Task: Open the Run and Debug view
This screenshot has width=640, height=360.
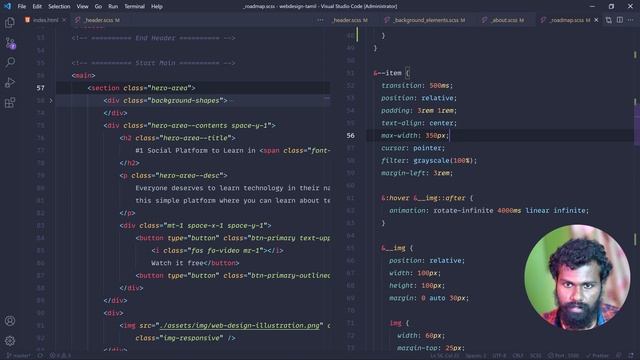Action: point(10,82)
